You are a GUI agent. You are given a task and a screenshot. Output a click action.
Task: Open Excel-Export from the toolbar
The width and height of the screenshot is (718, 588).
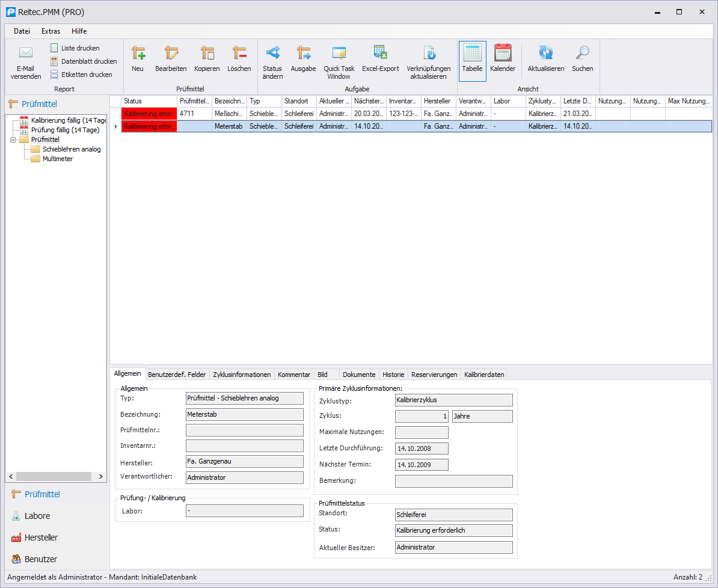380,54
